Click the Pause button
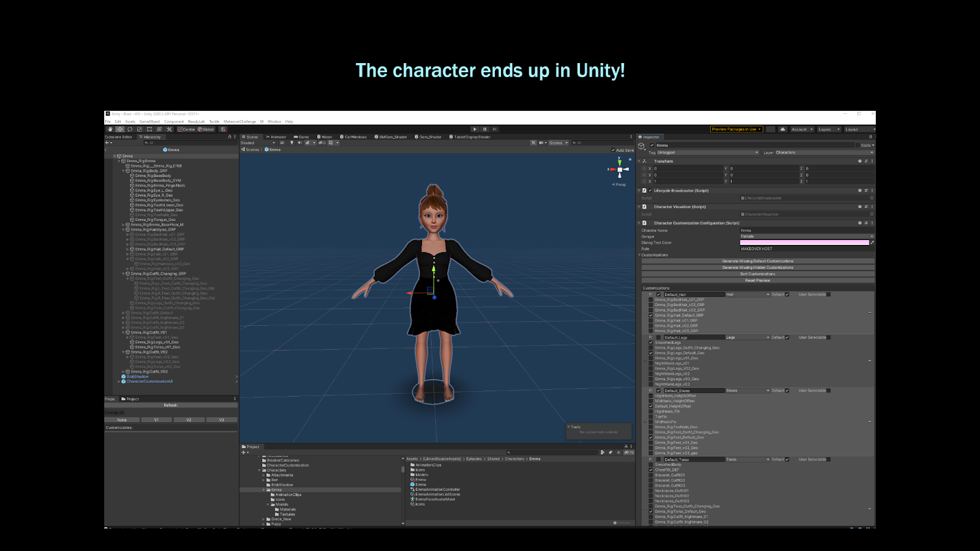 coord(484,129)
